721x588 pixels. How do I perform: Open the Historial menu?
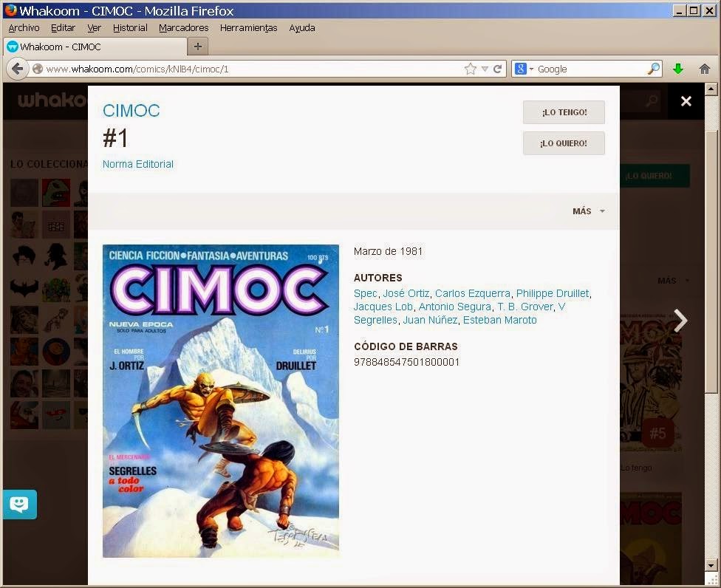pyautogui.click(x=130, y=27)
